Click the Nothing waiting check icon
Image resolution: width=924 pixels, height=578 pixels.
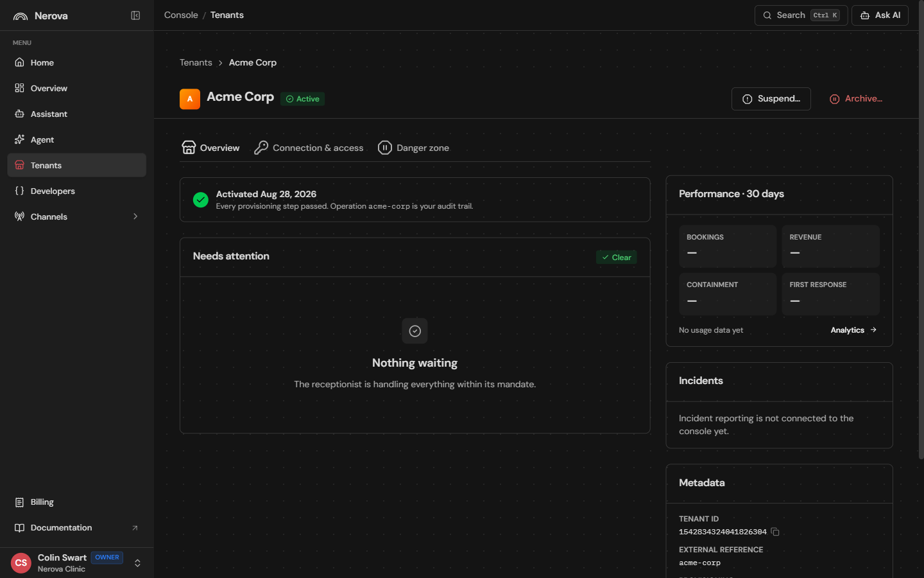[415, 331]
